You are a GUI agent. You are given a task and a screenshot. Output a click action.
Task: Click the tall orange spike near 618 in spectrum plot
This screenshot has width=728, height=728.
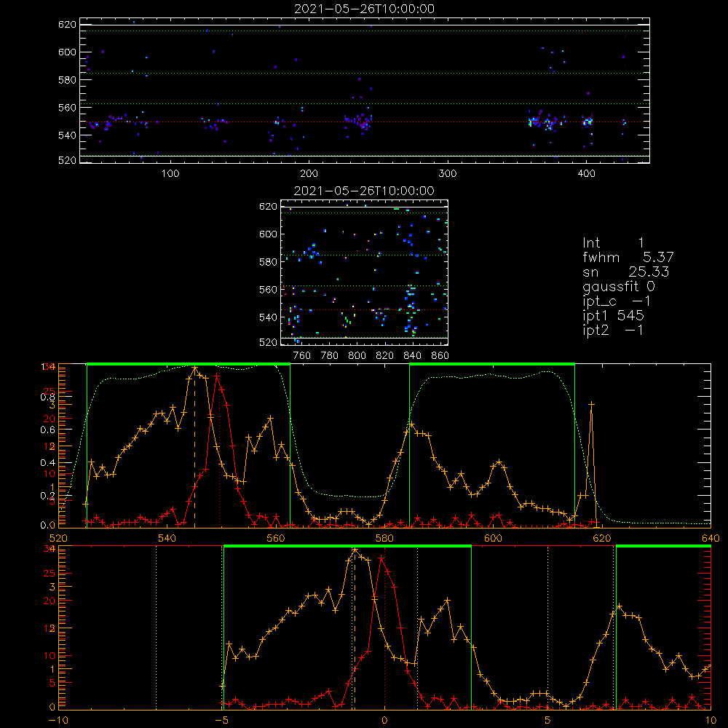coord(591,464)
